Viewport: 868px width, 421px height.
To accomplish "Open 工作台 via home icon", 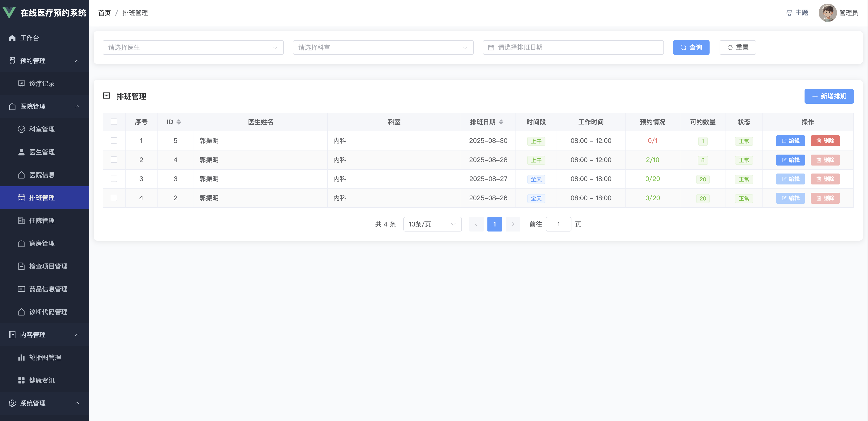I will [x=13, y=38].
